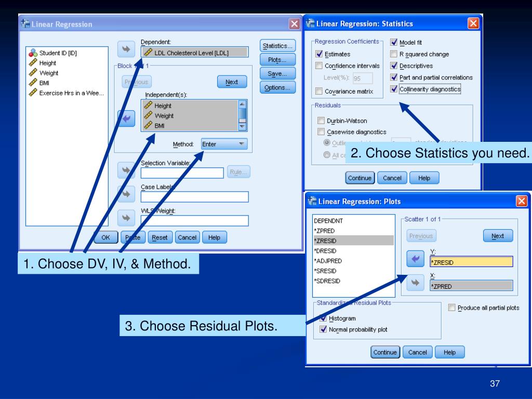Close the Linear Regression: Statistics dialog
The width and height of the screenshot is (532, 399).
[473, 23]
